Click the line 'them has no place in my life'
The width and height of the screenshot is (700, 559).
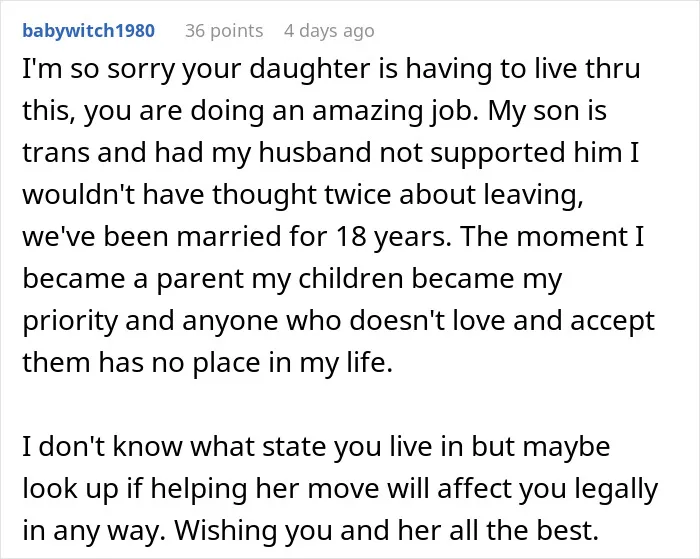208,362
